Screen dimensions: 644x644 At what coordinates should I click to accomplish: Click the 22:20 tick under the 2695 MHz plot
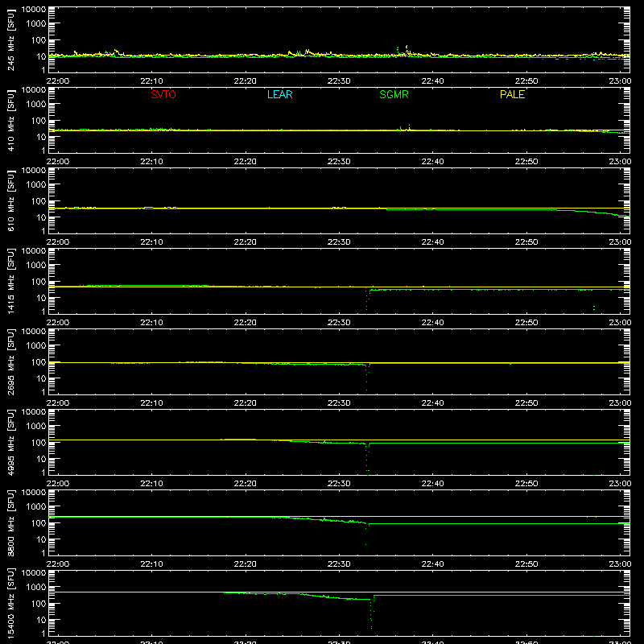(246, 403)
